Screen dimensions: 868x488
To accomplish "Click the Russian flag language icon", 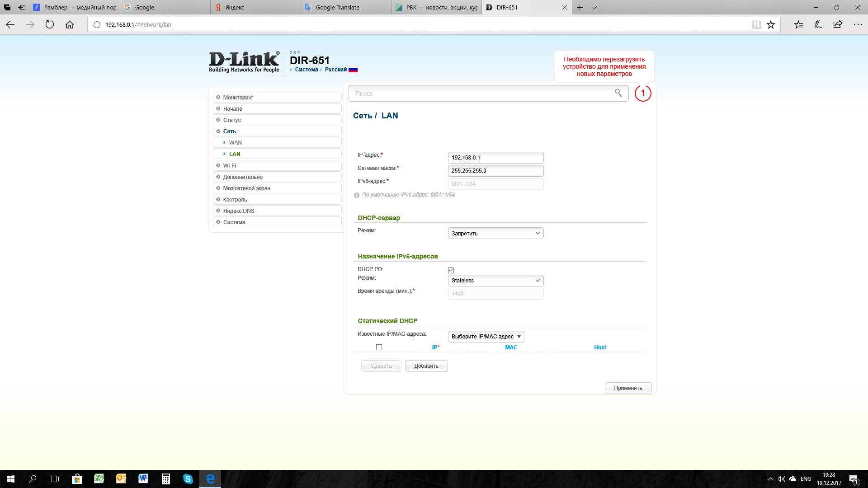I will tap(353, 70).
